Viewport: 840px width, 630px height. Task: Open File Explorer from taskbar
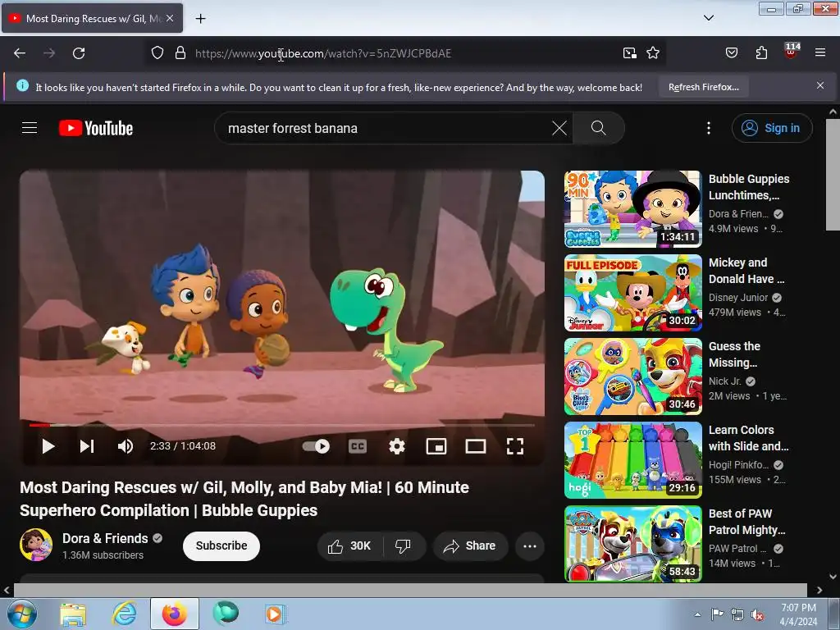[73, 614]
